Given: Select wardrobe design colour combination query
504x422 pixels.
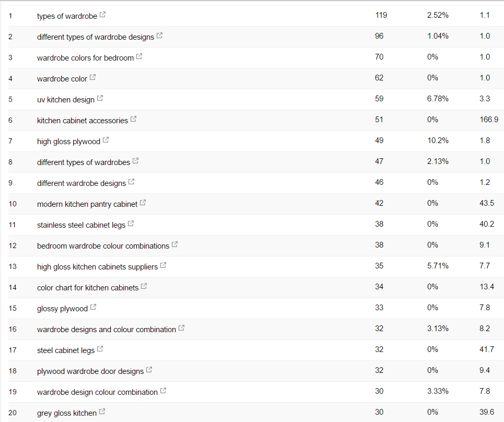Looking at the screenshot, I should point(97,392).
